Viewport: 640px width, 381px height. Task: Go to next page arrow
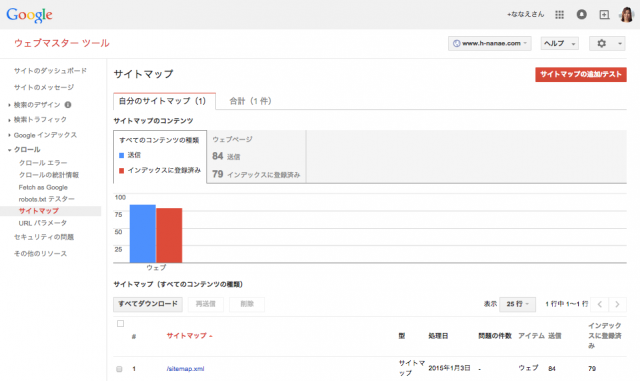[618, 304]
